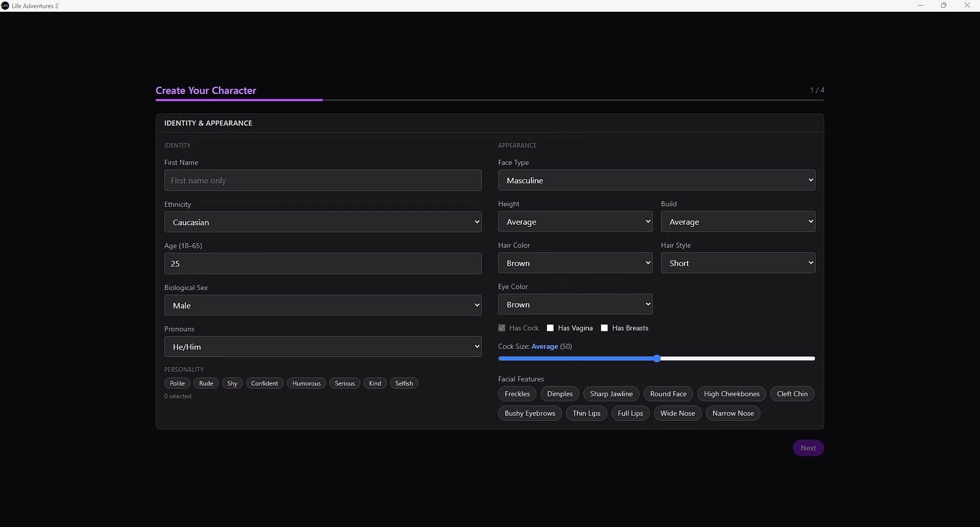Click the Age input field
The height and width of the screenshot is (527, 980).
click(x=323, y=263)
